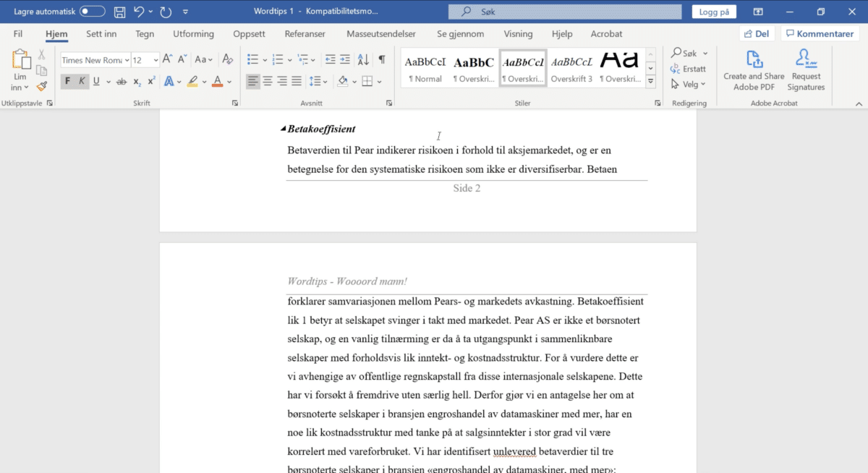Click the Sort A-Z icon
This screenshot has height=473, width=868.
363,60
